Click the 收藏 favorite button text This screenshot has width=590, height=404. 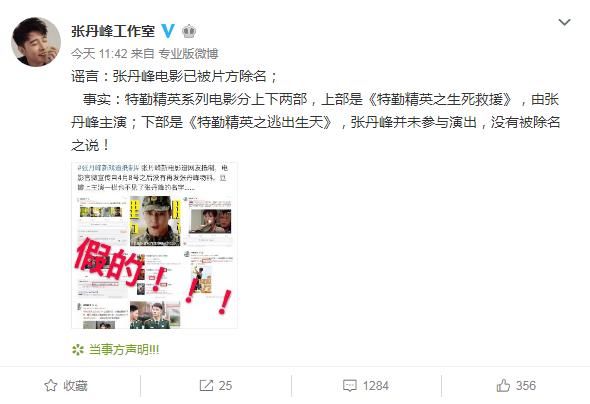pyautogui.click(x=75, y=386)
